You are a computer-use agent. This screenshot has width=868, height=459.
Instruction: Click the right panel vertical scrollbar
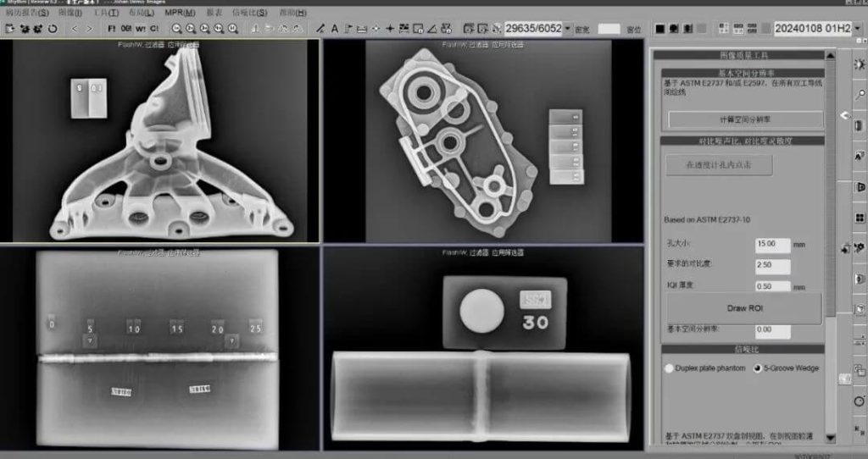tap(831, 254)
